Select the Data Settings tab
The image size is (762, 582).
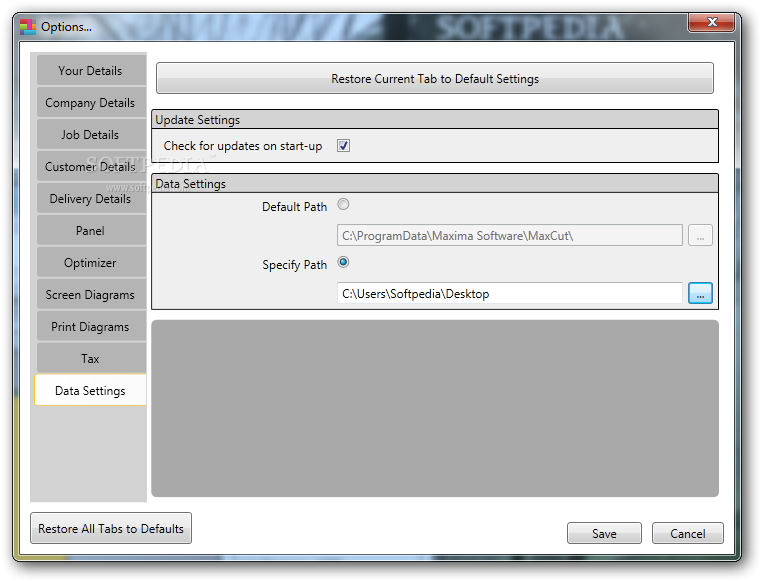90,390
